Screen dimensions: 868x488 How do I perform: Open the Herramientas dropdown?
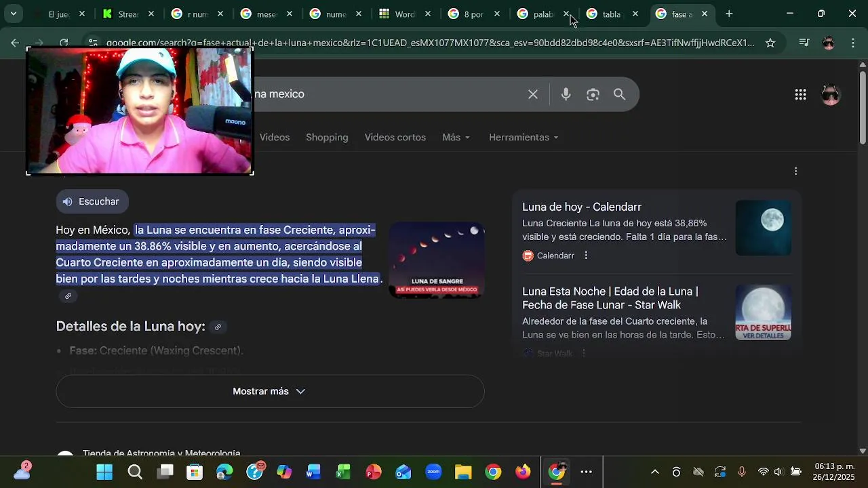tap(524, 137)
